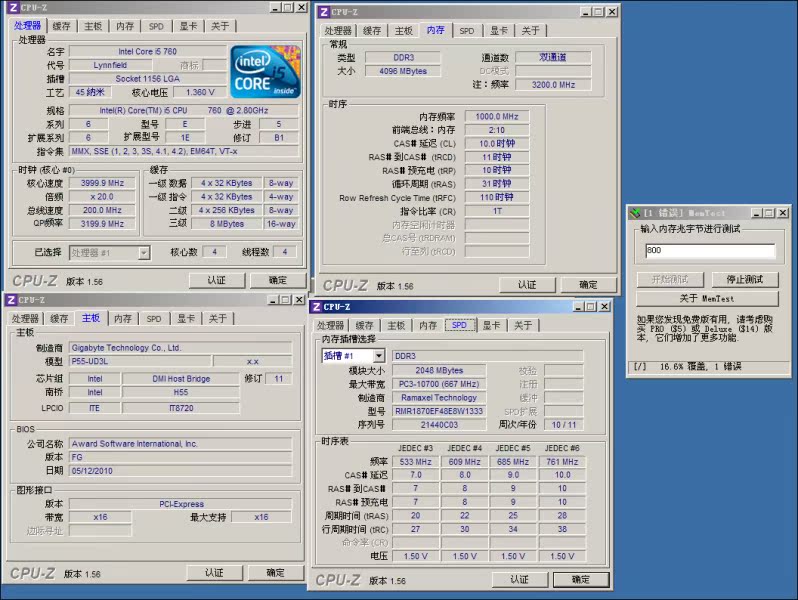This screenshot has height=600, width=798.
Task: Click the CPU-Z title icon in the Memory window
Action: pos(321,12)
